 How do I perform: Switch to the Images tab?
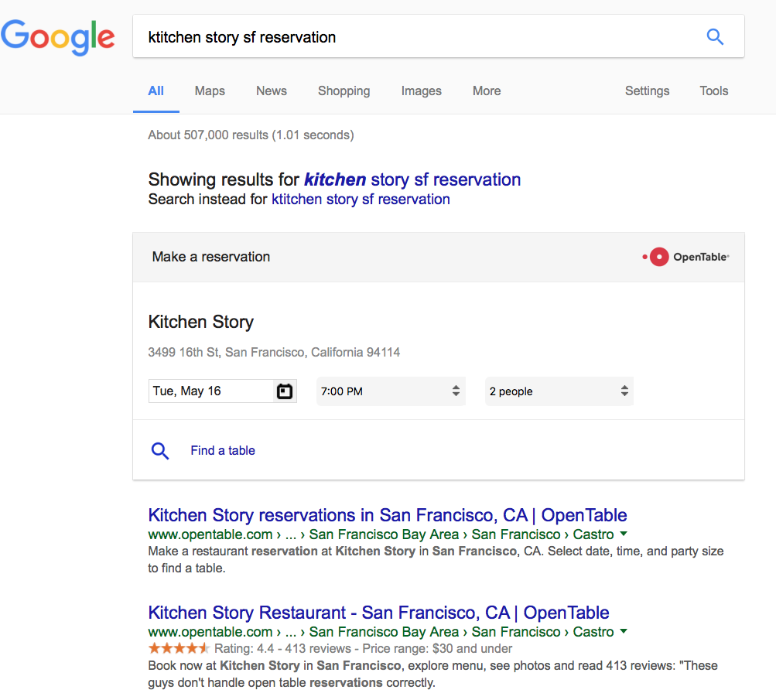click(x=421, y=91)
